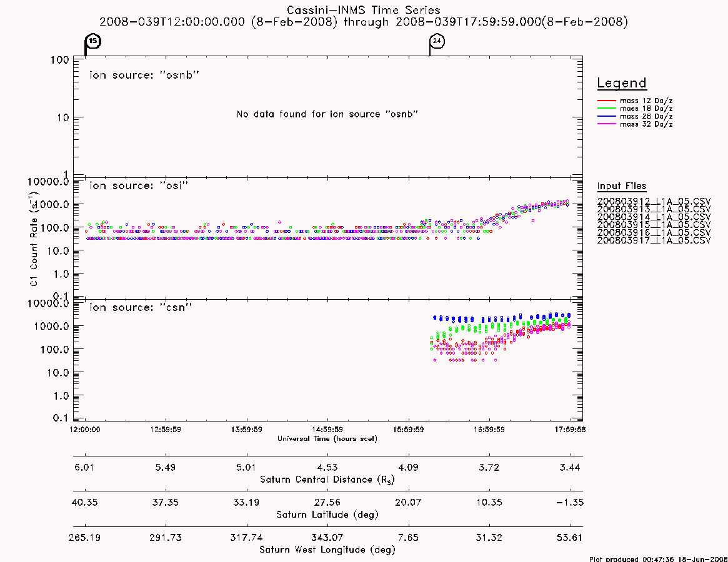The height and width of the screenshot is (562, 728).
Task: Click the 33.19 latitude value
Action: pyautogui.click(x=246, y=503)
